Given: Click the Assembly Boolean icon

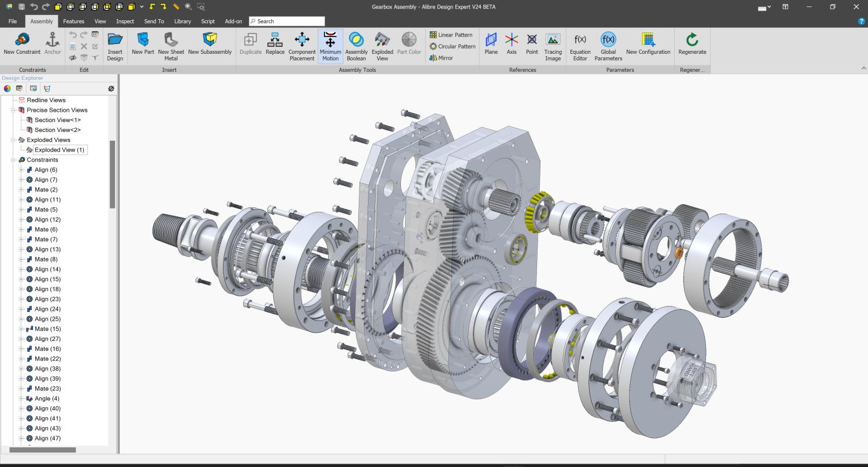Looking at the screenshot, I should [356, 46].
